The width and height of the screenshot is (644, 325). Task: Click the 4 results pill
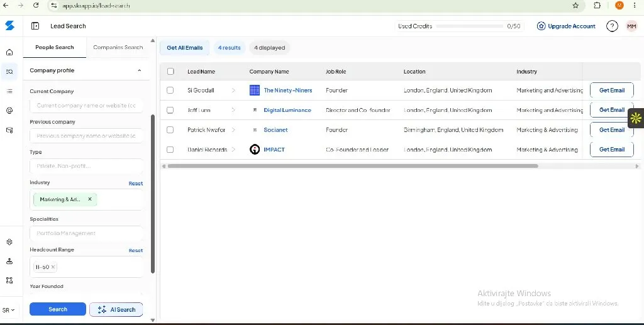pyautogui.click(x=229, y=48)
